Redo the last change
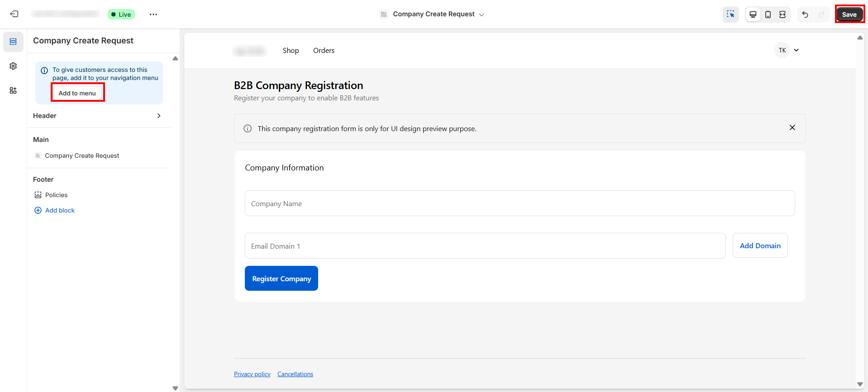Screen dimensions: 868x392 (x=822, y=14)
